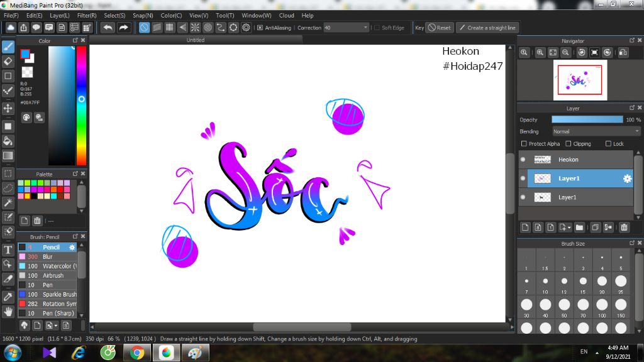Click Create a straight line button
The height and width of the screenshot is (362, 644).
click(x=487, y=28)
